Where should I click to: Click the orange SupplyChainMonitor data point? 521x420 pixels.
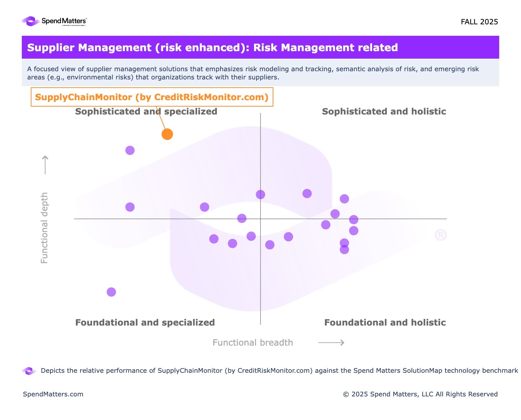167,134
